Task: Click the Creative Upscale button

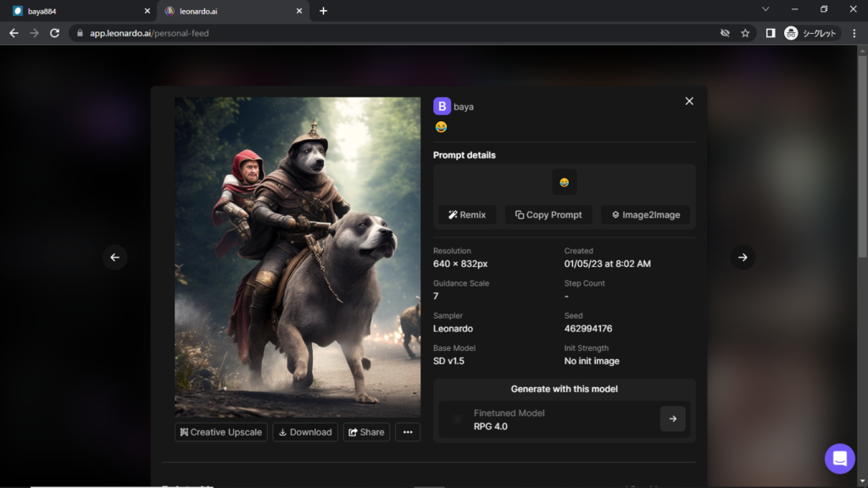Action: point(221,432)
